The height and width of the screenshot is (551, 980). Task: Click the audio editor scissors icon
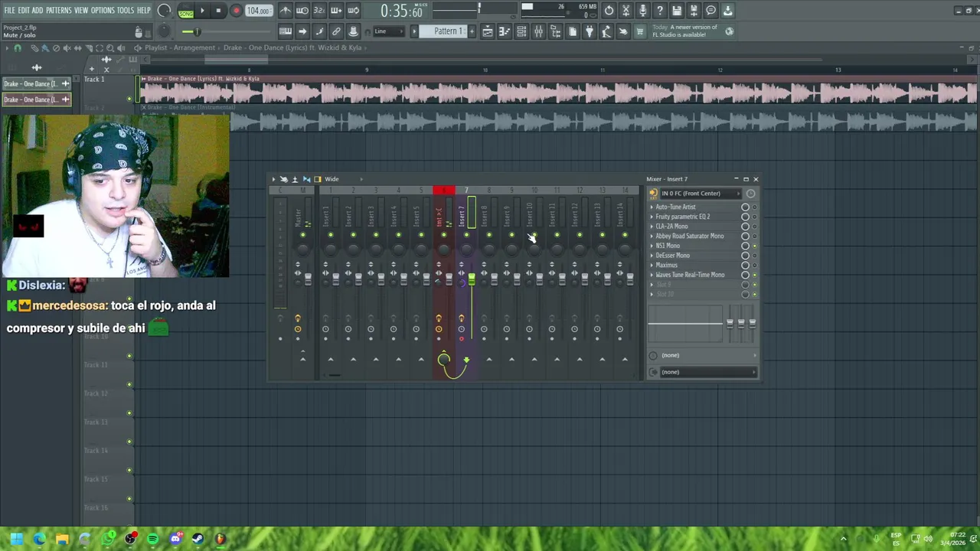coord(626,11)
